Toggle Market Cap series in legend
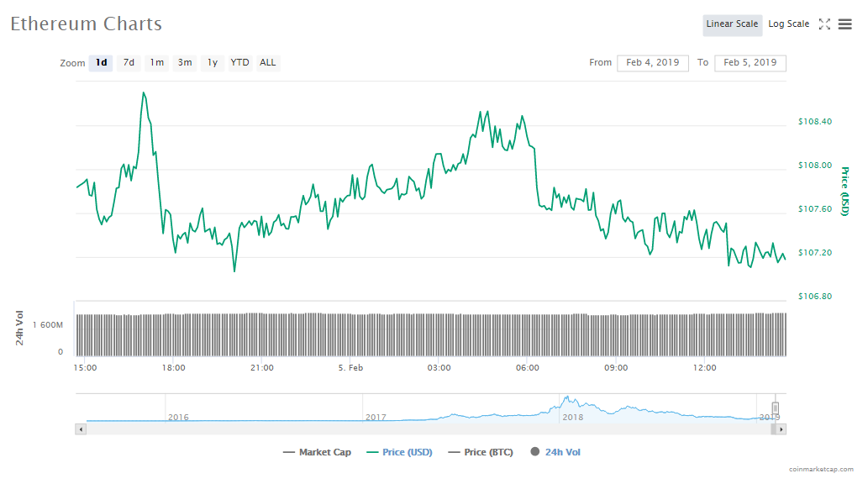Image resolution: width=868 pixels, height=484 pixels. point(317,452)
